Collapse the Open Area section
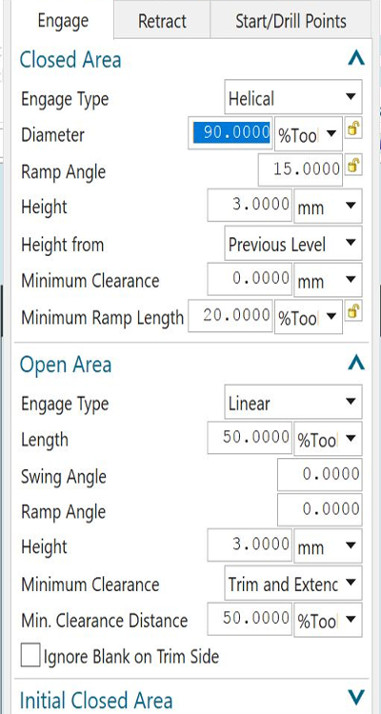The image size is (381, 714). coord(356,363)
